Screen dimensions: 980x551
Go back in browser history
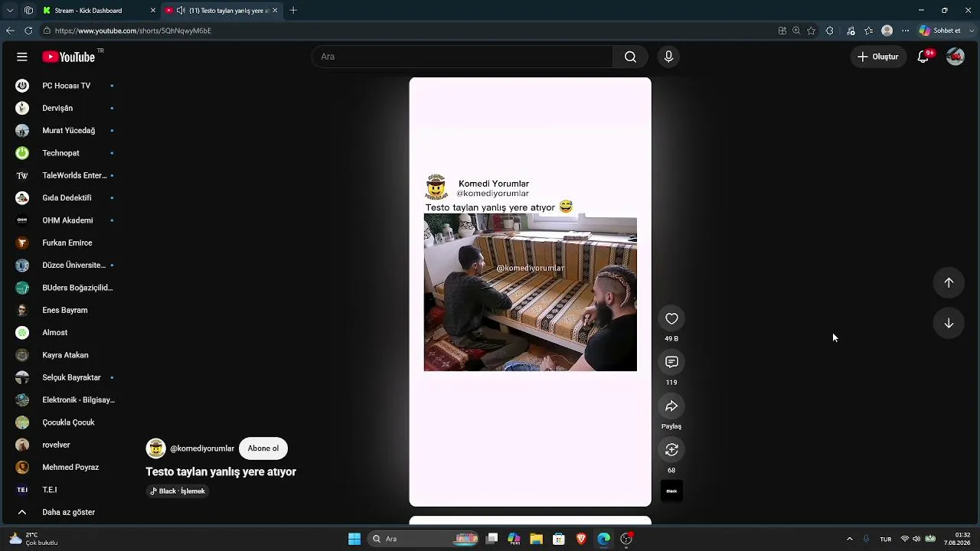coord(10,31)
